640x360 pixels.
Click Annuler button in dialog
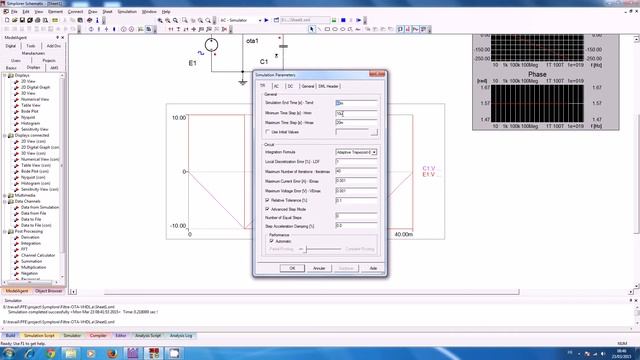319,268
